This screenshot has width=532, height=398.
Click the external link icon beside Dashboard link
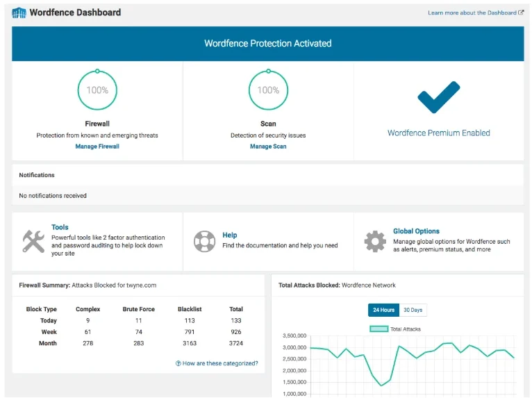pyautogui.click(x=521, y=13)
